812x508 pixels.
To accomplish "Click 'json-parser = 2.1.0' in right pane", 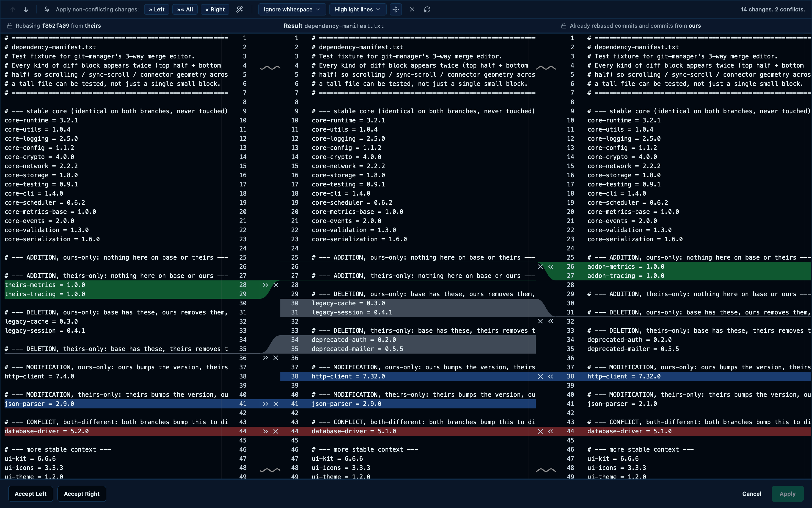I will pos(622,404).
